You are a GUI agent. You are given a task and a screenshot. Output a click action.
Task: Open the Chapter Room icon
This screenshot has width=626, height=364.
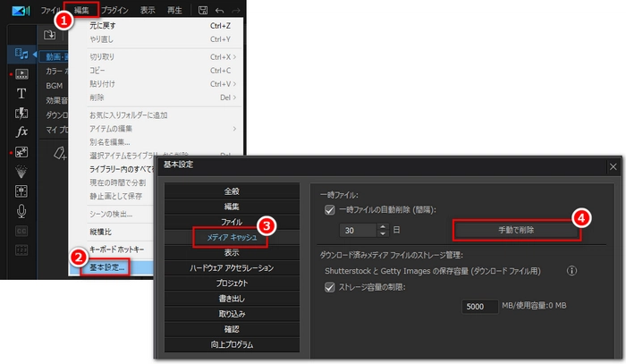pos(21,250)
